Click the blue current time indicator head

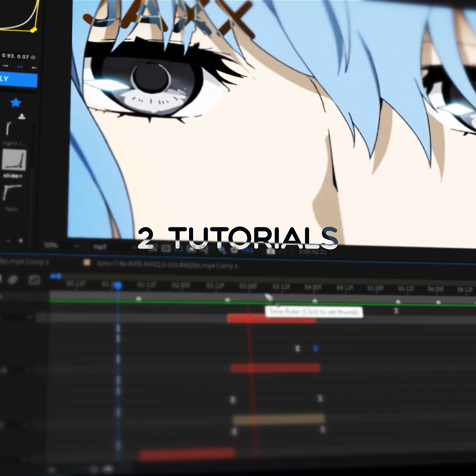tap(118, 285)
